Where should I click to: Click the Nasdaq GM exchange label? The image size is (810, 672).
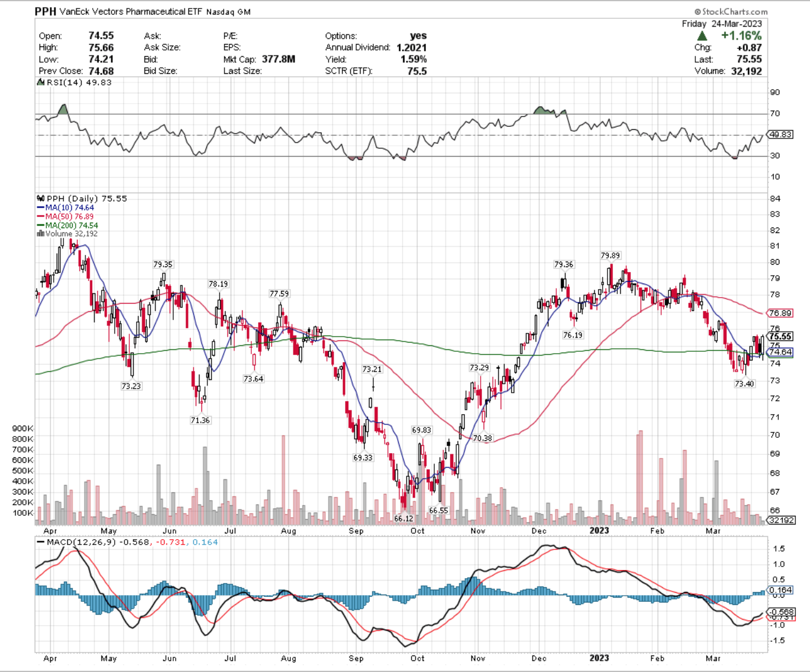coord(228,12)
